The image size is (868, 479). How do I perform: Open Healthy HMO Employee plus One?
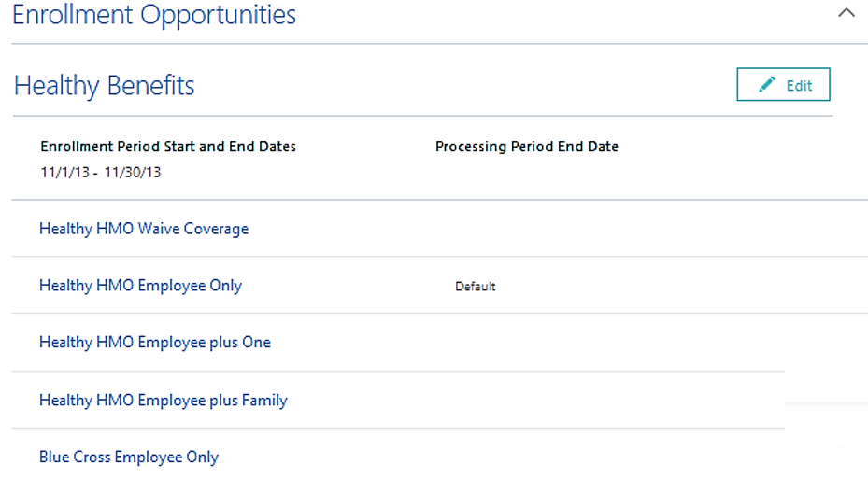pos(155,343)
